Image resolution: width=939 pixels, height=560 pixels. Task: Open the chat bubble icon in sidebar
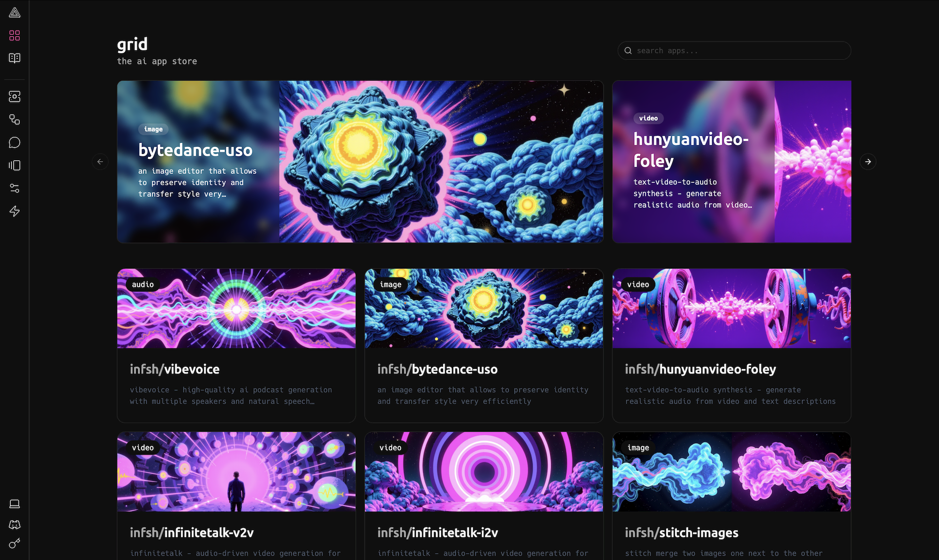pyautogui.click(x=14, y=142)
